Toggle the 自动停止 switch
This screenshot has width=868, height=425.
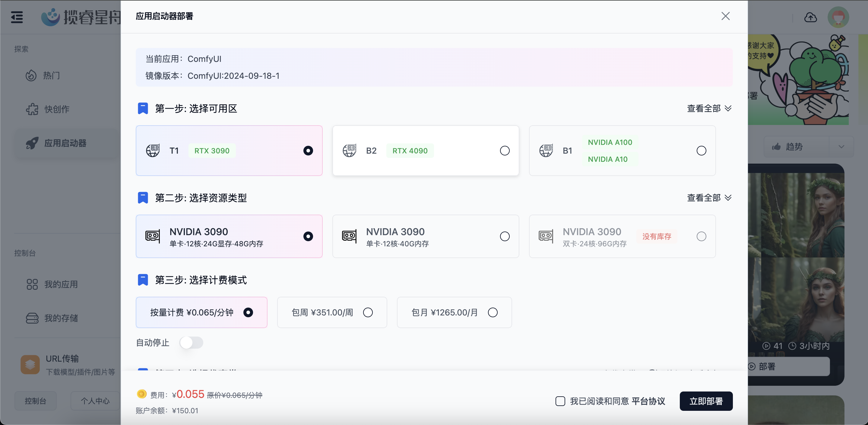pos(191,343)
